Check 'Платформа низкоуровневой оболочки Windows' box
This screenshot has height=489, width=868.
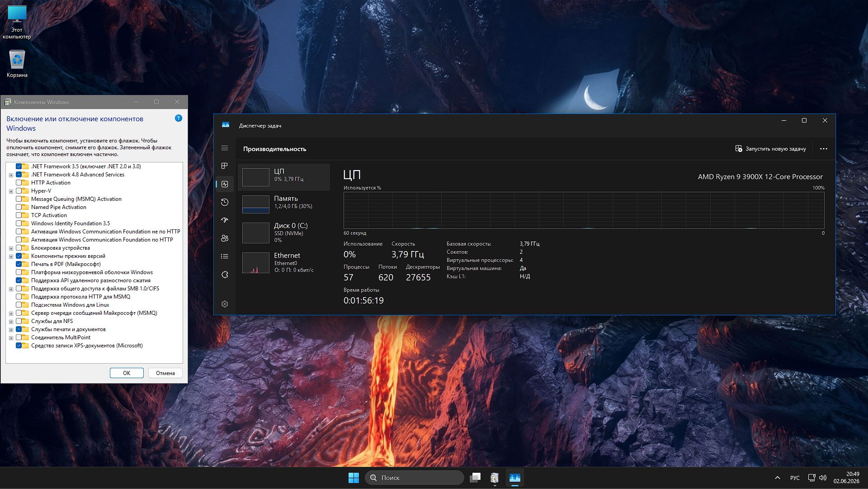[x=19, y=272]
